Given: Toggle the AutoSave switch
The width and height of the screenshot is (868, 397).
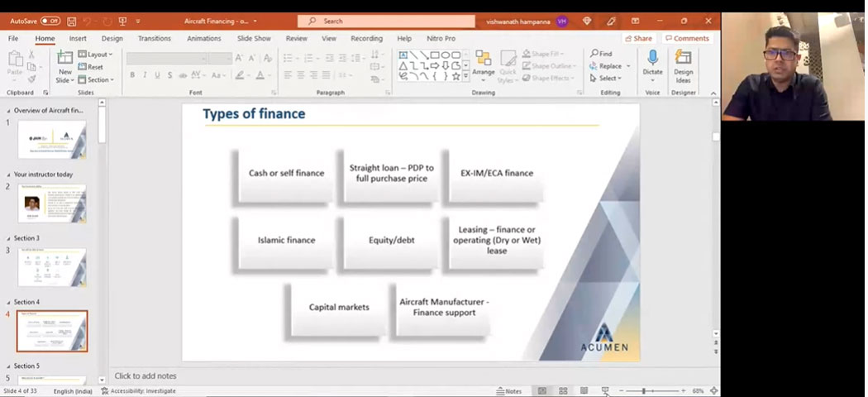Looking at the screenshot, I should (x=50, y=21).
